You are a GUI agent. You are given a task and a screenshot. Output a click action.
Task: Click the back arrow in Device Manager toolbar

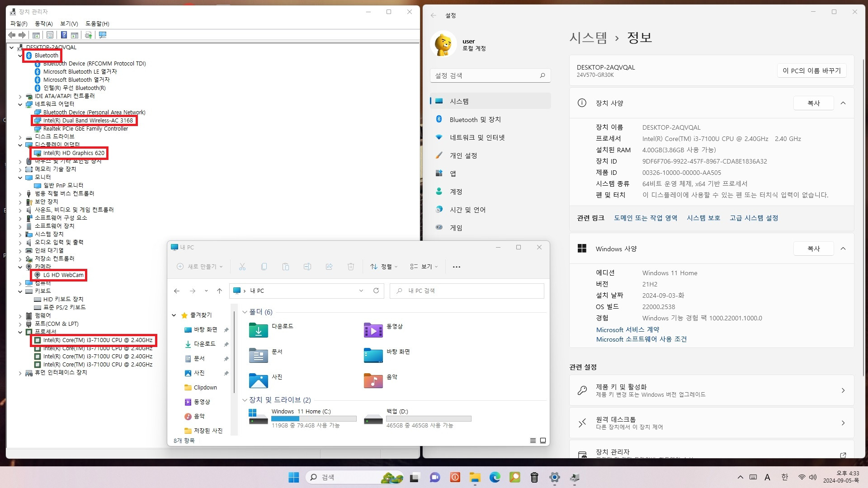coord(12,35)
